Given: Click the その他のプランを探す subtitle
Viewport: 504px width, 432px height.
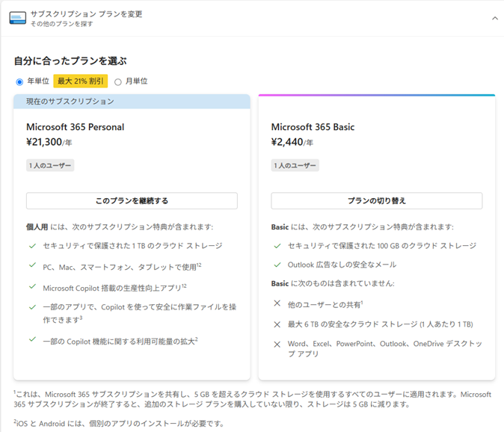Looking at the screenshot, I should [62, 24].
